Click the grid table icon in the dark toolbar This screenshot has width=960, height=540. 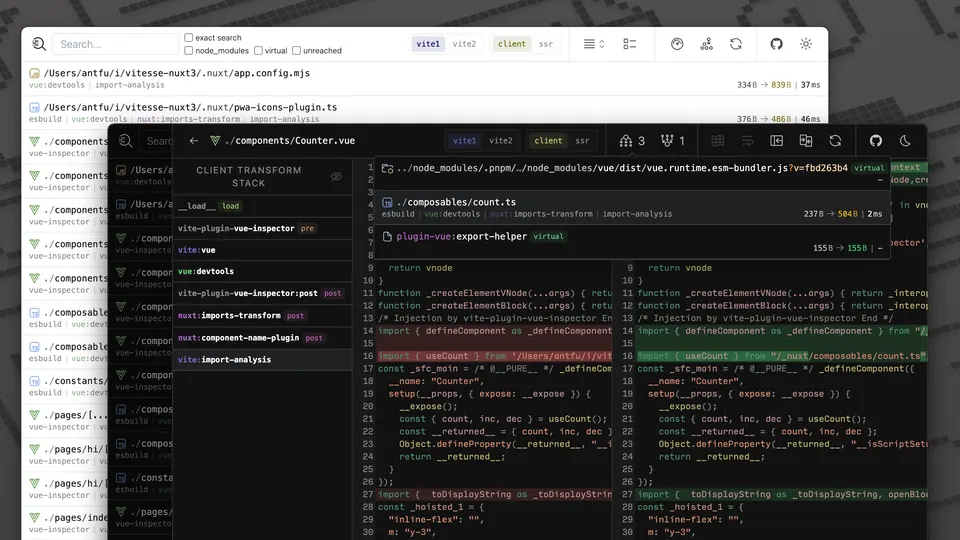coord(718,141)
